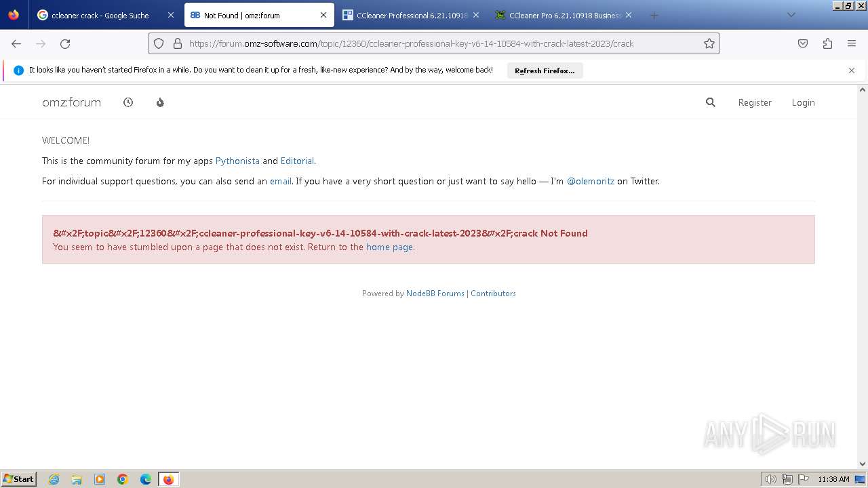Launch Microsoft Edge from taskbar
This screenshot has width=868, height=488.
click(x=146, y=479)
